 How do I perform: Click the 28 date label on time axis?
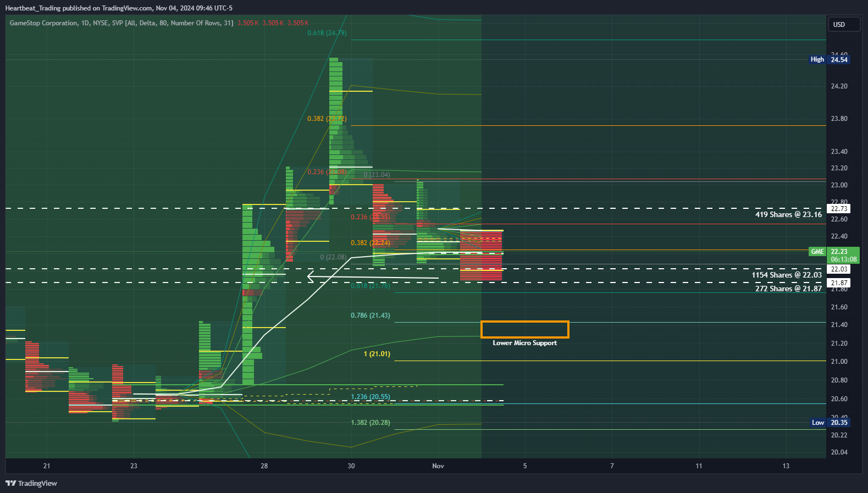pyautogui.click(x=264, y=466)
